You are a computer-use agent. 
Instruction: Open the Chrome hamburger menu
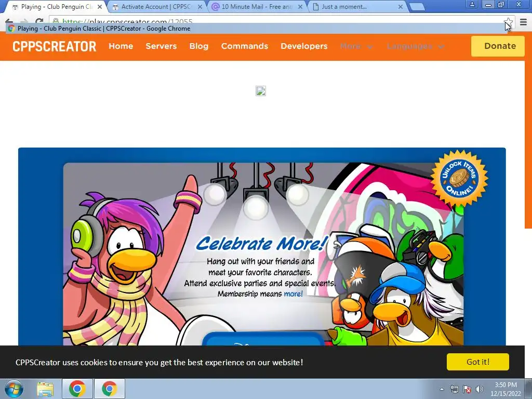coord(523,23)
